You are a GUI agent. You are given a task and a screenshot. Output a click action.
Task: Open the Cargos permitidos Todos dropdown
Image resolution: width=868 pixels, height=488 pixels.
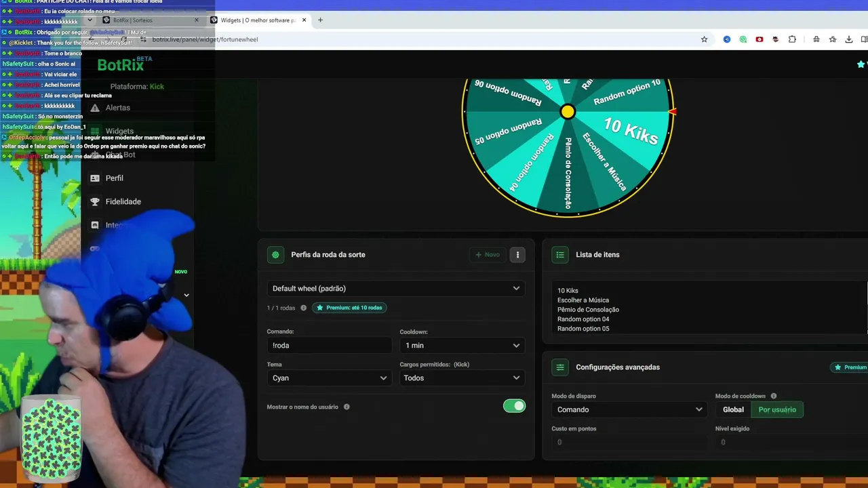(462, 378)
